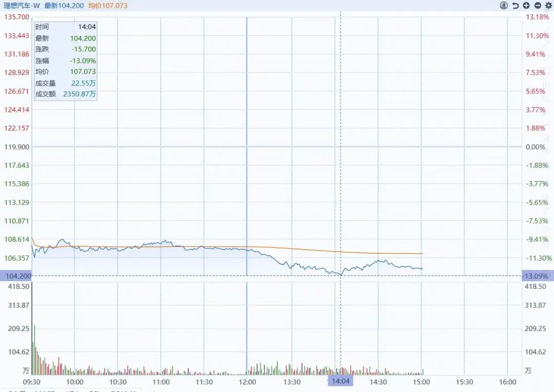Screen dimensions: 554x392
Task: Click the 133.443 price axis label
Action: pos(16,35)
